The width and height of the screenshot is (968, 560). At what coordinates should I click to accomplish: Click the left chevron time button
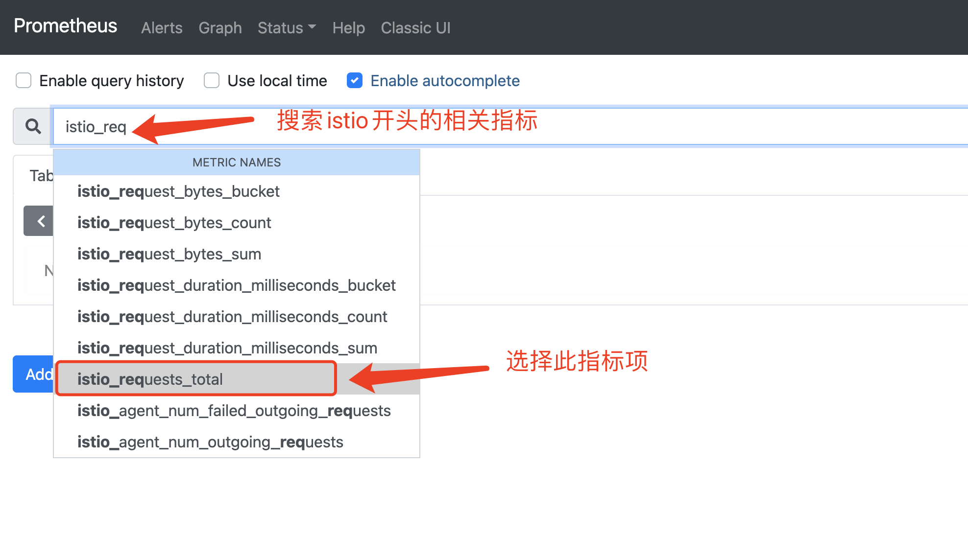point(39,221)
